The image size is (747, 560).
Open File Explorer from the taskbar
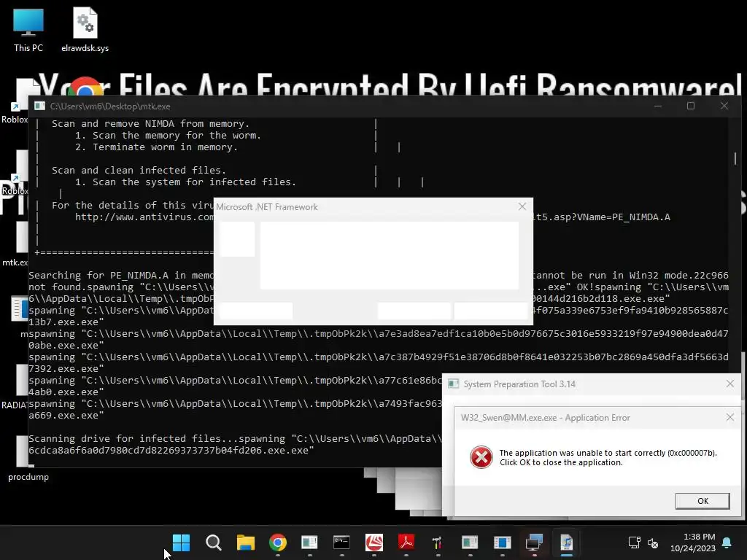245,542
